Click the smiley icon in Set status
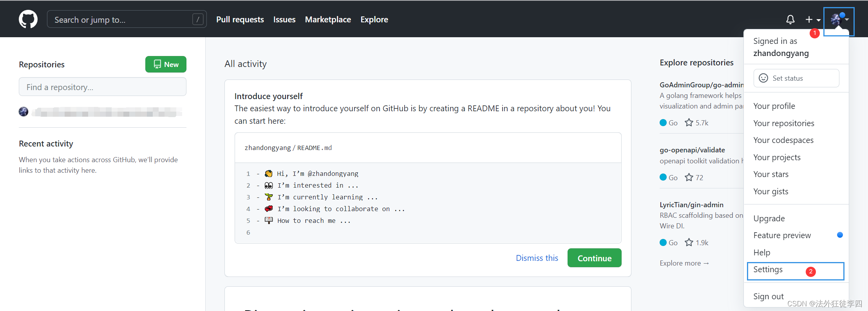 point(763,78)
